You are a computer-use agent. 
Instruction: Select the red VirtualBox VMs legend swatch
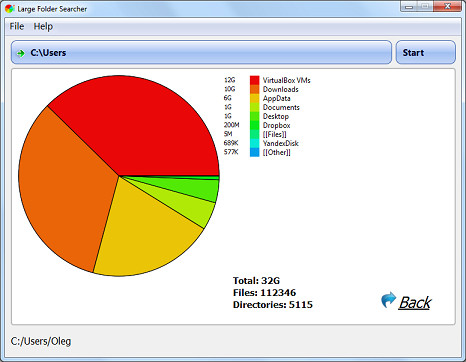click(x=254, y=80)
